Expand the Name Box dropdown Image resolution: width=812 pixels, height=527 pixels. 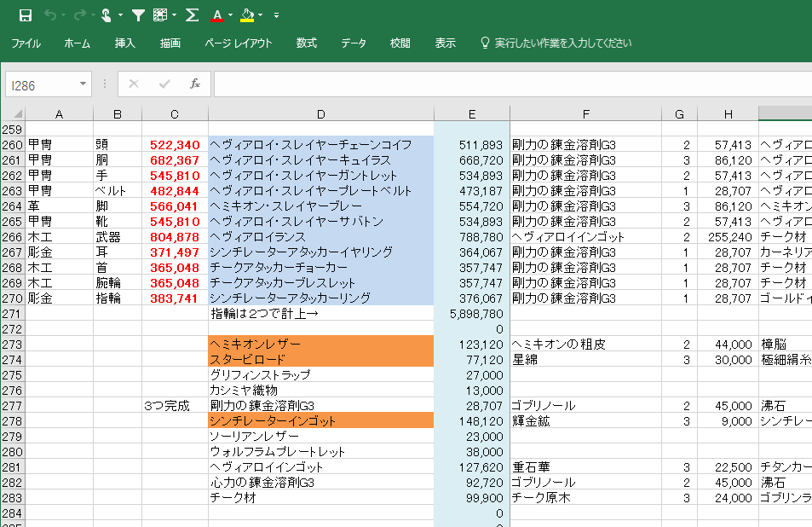(x=83, y=84)
